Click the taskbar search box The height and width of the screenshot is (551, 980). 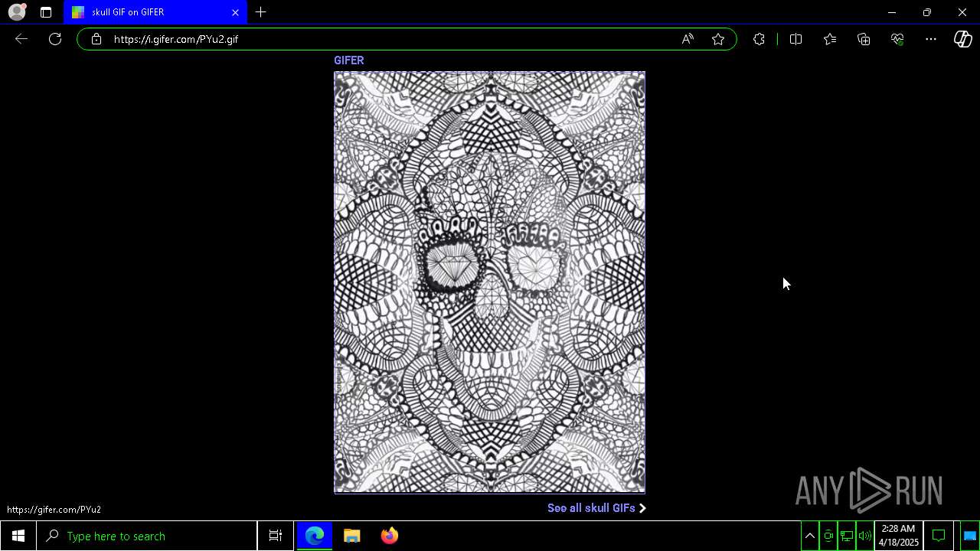tap(147, 536)
